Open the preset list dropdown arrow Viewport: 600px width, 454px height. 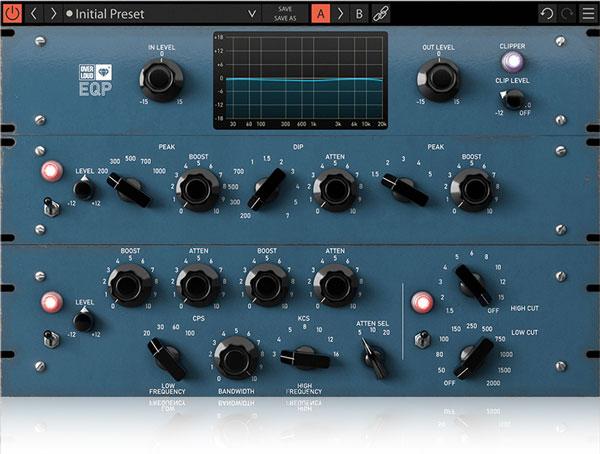coord(252,13)
